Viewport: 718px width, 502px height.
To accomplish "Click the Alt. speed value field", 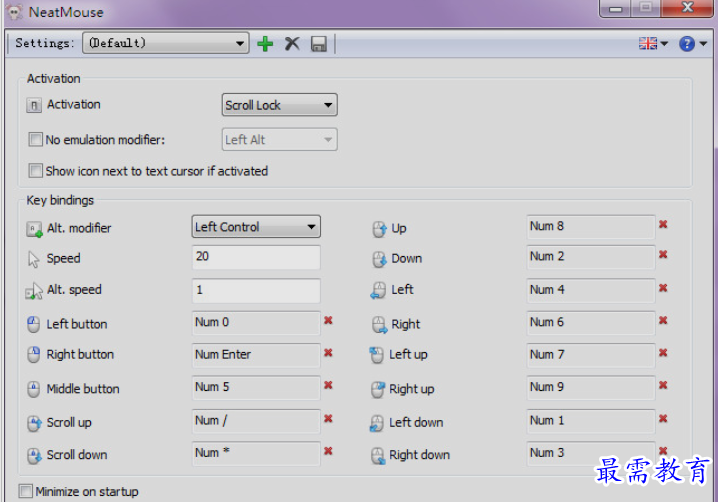I will (x=256, y=290).
